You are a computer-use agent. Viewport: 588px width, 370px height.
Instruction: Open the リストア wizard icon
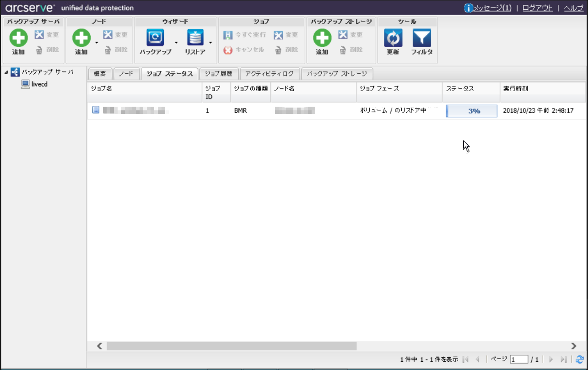pyautogui.click(x=195, y=38)
